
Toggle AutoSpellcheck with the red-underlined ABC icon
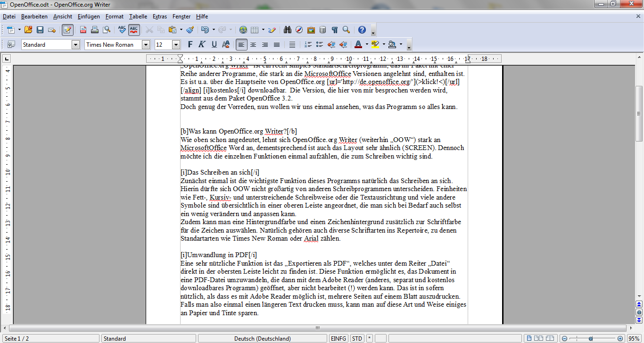point(134,30)
